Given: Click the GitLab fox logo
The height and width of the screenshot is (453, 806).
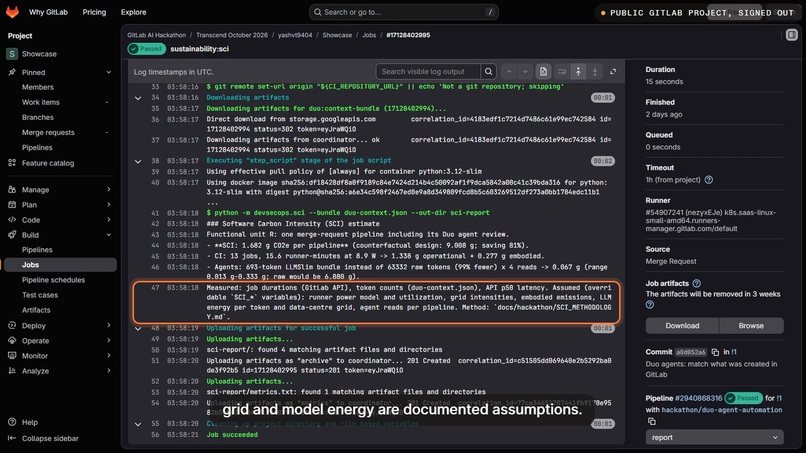Looking at the screenshot, I should tap(12, 11).
